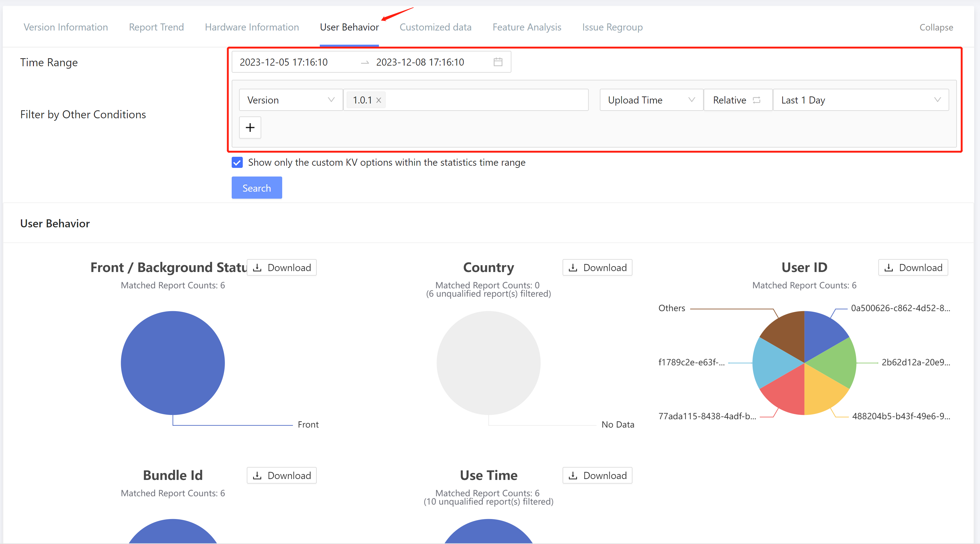Switch to Report Trend tab
Image resolution: width=980 pixels, height=544 pixels.
coord(157,27)
